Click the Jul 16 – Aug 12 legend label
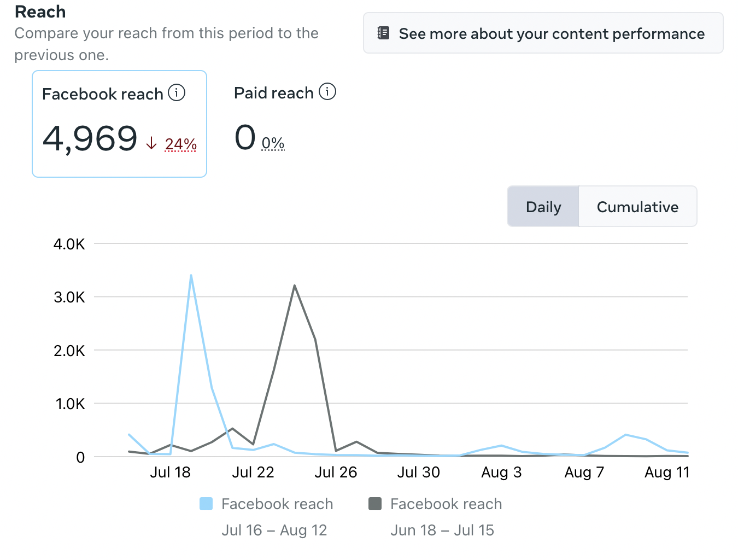Viewport: 738px width, 560px height. click(x=274, y=530)
